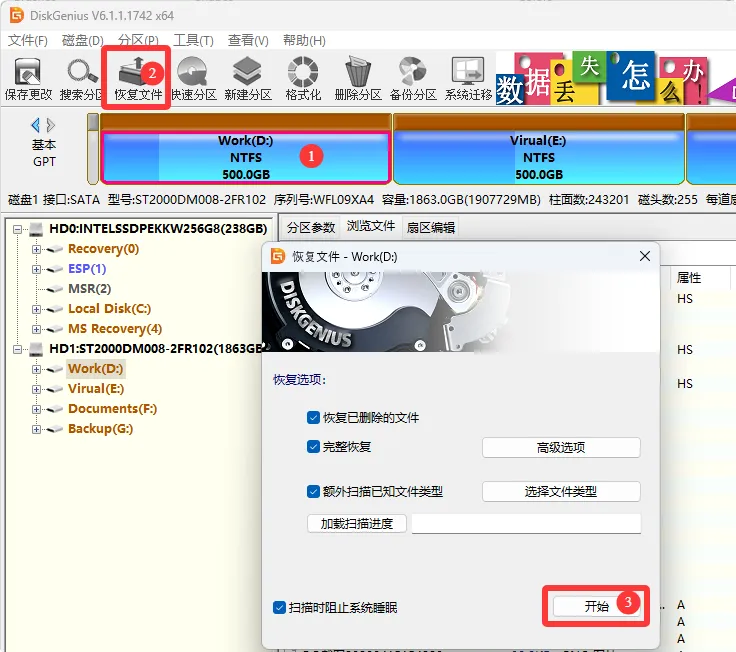The image size is (736, 652).
Task: Toggle 额外扫描已知文件类型 checkbox
Action: click(313, 491)
